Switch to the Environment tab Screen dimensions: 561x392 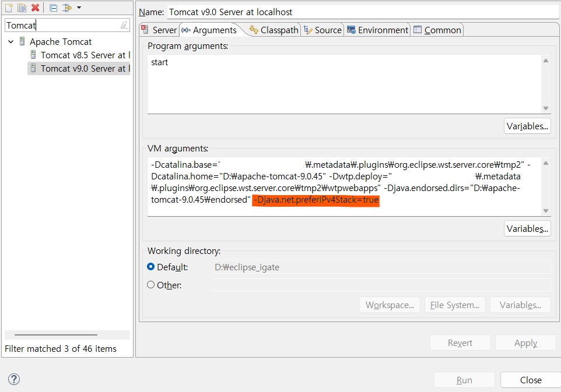click(378, 30)
